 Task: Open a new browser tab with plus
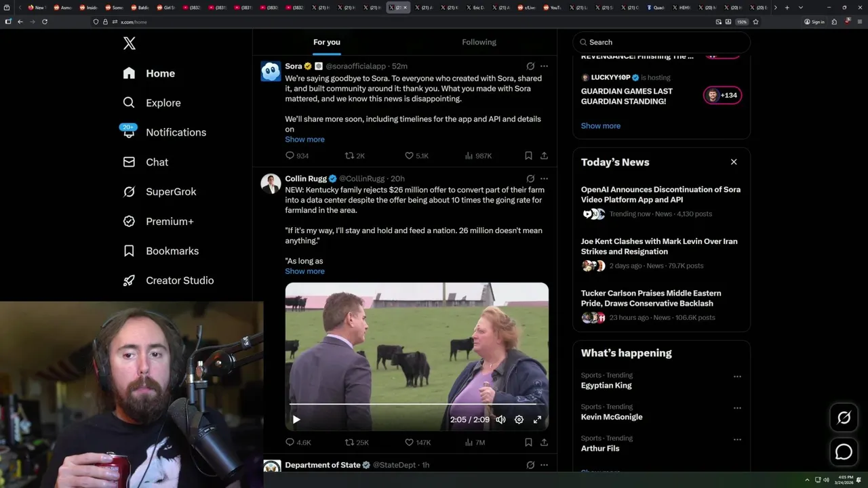[787, 7]
